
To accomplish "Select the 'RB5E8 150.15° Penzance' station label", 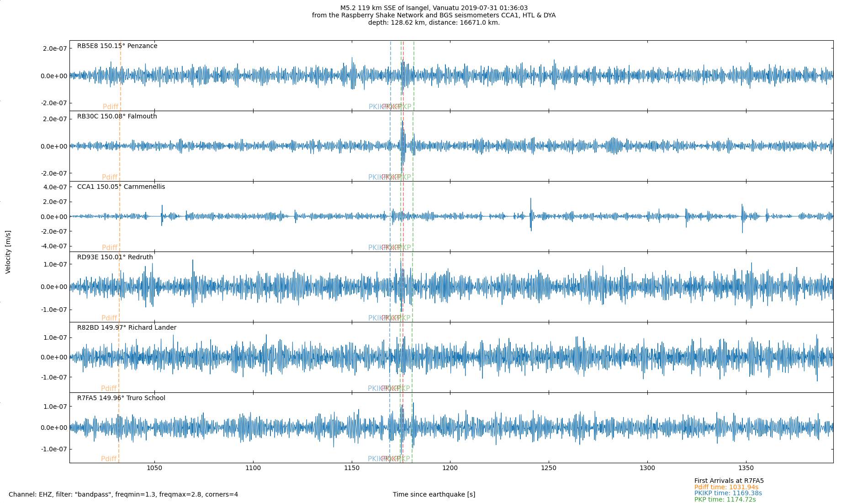I will (117, 46).
